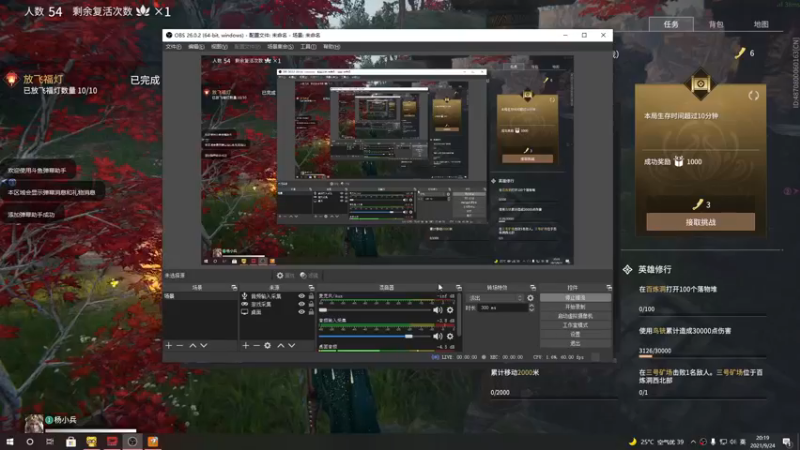Click the Stop Streaming button in Controls
The width and height of the screenshot is (800, 450).
[575, 297]
